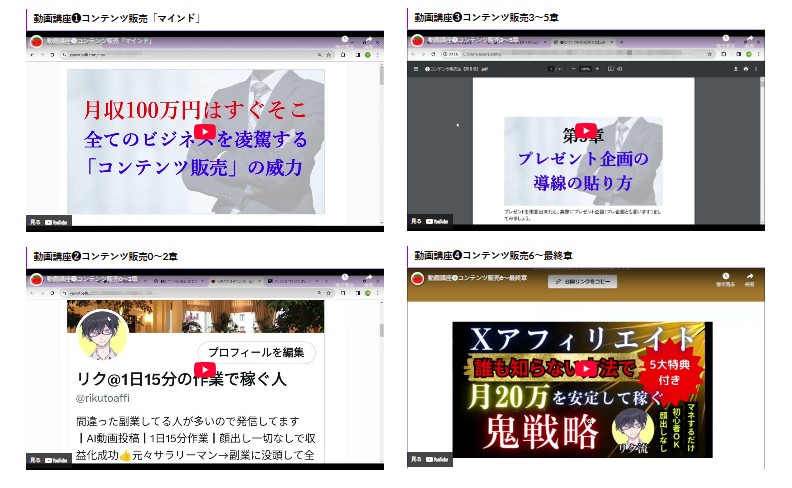Open video ❸ via 見る YouTube button
The width and height of the screenshot is (792, 488).
pyautogui.click(x=430, y=222)
